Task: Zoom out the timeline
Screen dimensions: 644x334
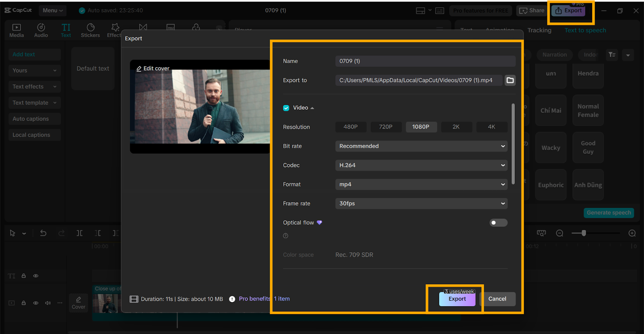Action: (559, 233)
